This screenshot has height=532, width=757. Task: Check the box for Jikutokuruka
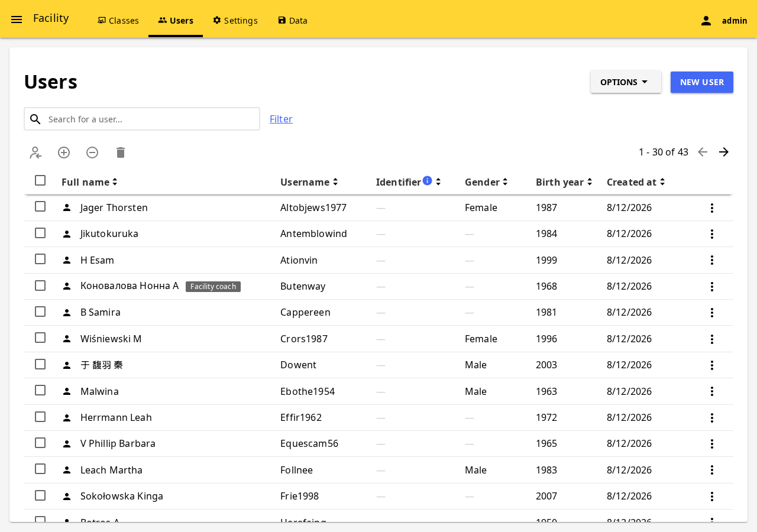pos(40,233)
